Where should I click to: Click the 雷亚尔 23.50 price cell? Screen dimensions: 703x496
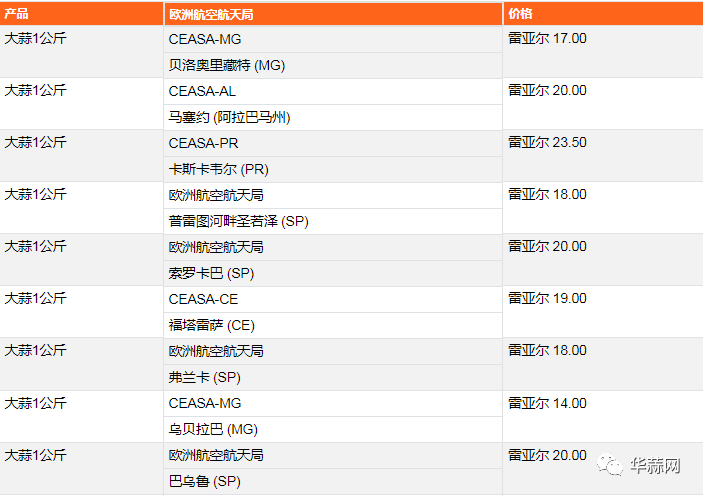click(603, 156)
